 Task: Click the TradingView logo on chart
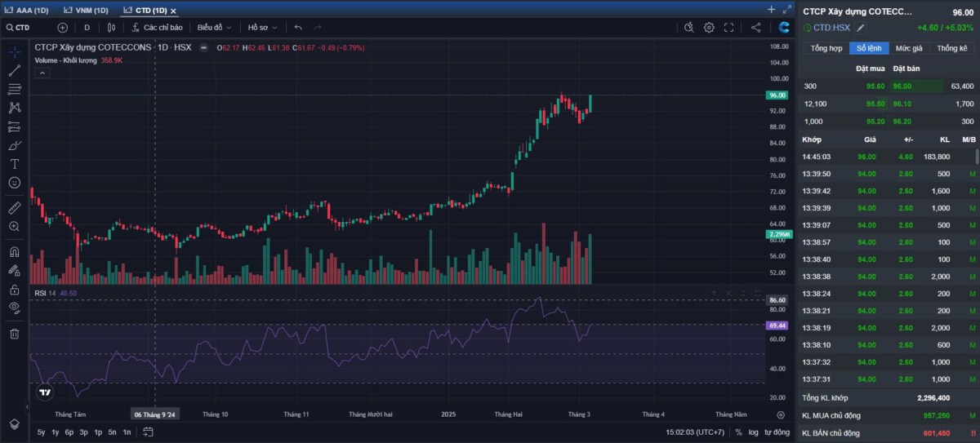click(x=45, y=392)
